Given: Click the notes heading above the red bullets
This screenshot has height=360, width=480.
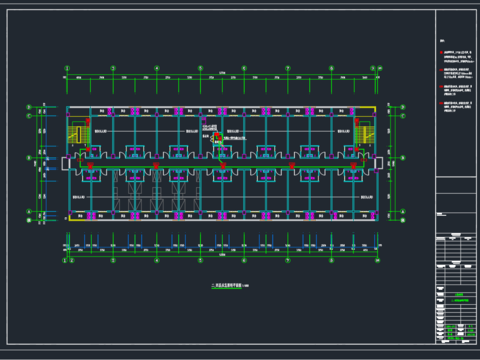Looking at the screenshot, I should pos(442,41).
